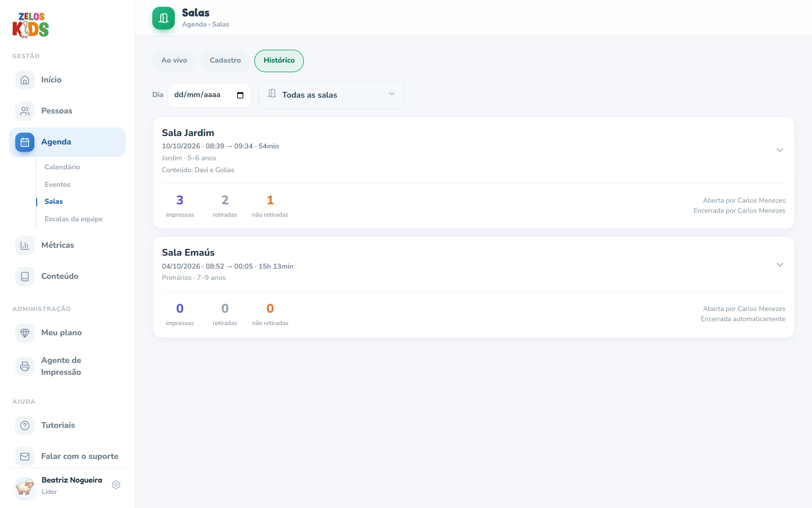
Task: Click Sala Jardim's '1 não retiradas' count
Action: (270, 206)
